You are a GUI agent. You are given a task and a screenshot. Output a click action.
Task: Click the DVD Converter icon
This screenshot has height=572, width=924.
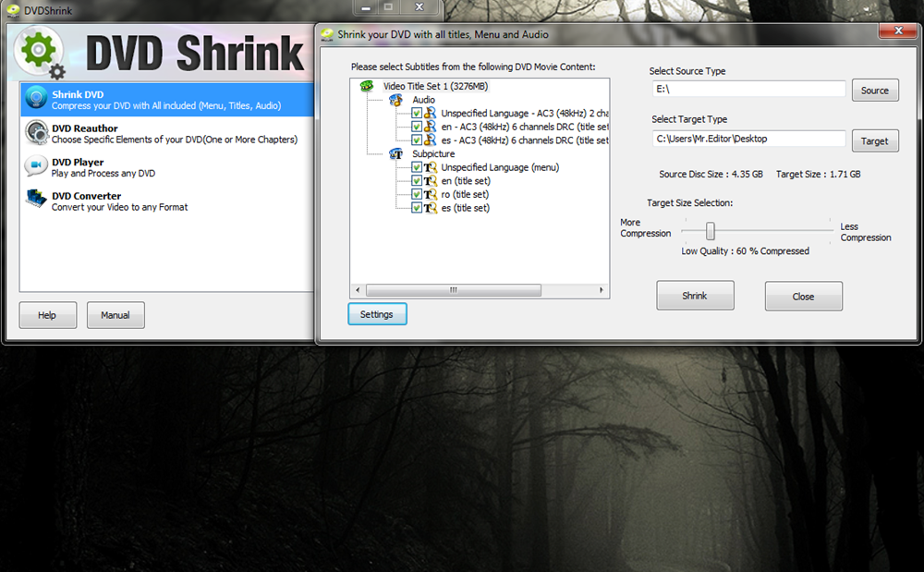pos(35,199)
